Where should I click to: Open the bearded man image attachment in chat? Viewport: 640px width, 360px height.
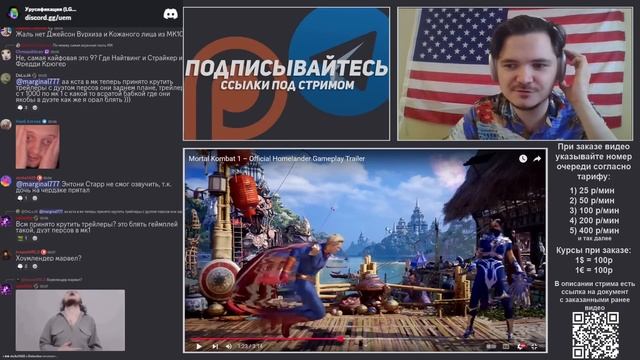[70, 320]
